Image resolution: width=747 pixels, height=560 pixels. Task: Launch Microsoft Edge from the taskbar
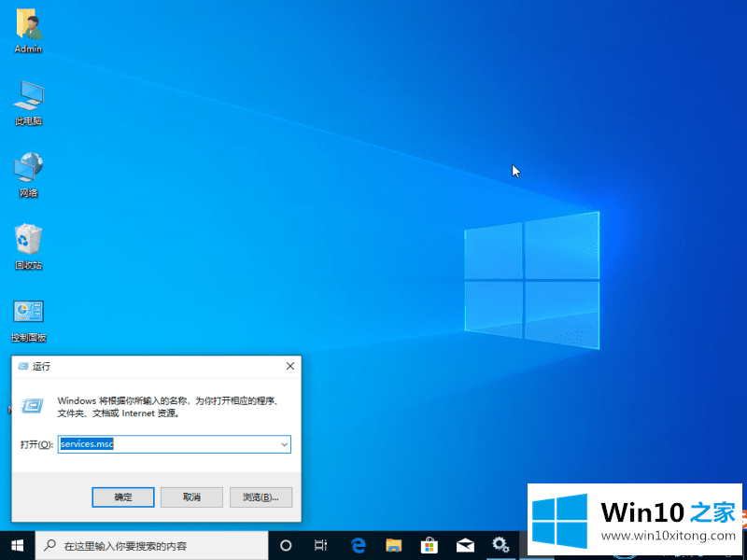pos(358,545)
